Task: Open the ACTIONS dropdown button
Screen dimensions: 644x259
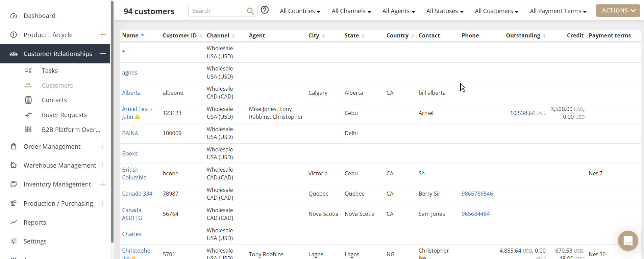Action: pos(618,10)
